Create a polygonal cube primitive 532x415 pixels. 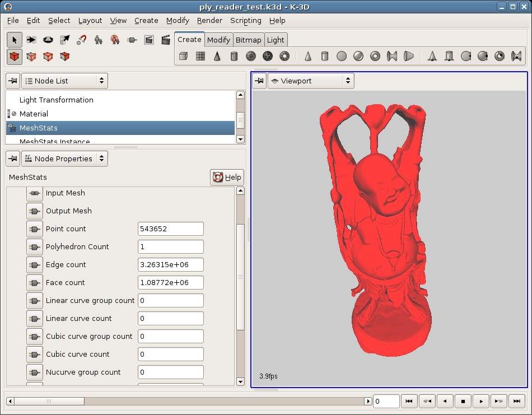coord(183,56)
